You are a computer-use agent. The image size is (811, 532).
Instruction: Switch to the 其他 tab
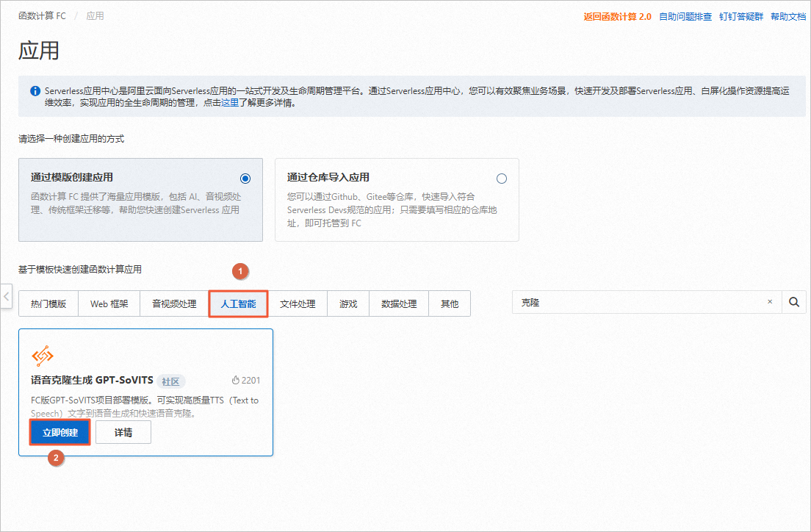pyautogui.click(x=450, y=303)
